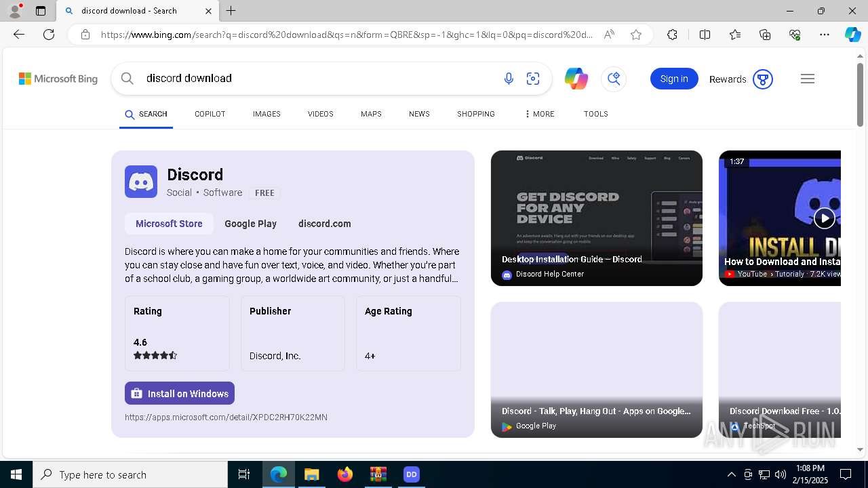
Task: Click the magnifier icon in Bing search box
Action: point(127,79)
